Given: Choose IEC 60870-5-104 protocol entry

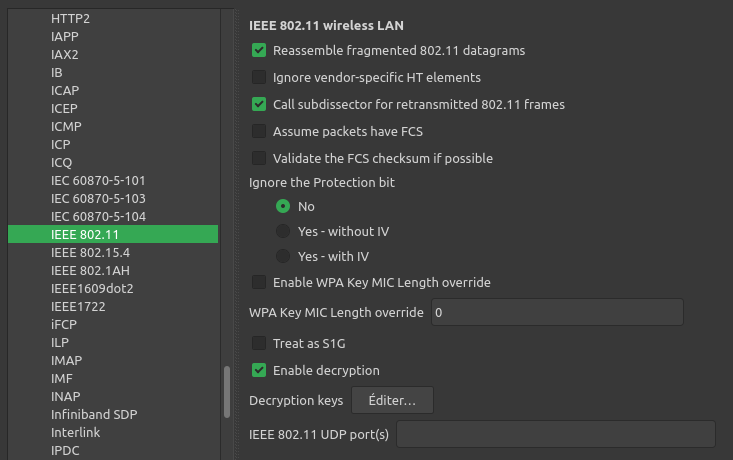Looking at the screenshot, I should (x=98, y=216).
